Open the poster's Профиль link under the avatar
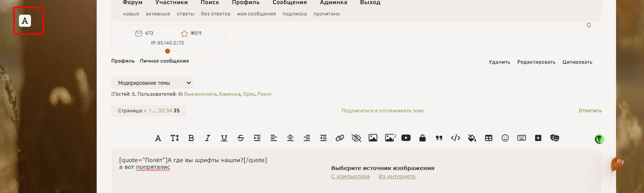This screenshot has width=644, height=193. point(123,61)
